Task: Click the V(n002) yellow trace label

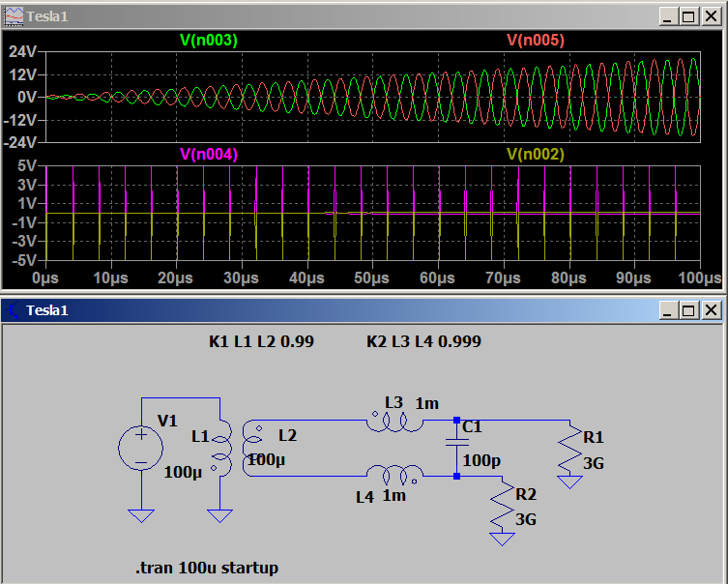Action: (x=536, y=154)
